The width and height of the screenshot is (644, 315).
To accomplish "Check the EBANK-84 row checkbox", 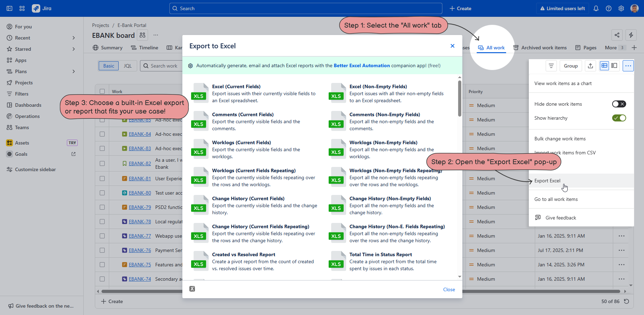I will (102, 134).
